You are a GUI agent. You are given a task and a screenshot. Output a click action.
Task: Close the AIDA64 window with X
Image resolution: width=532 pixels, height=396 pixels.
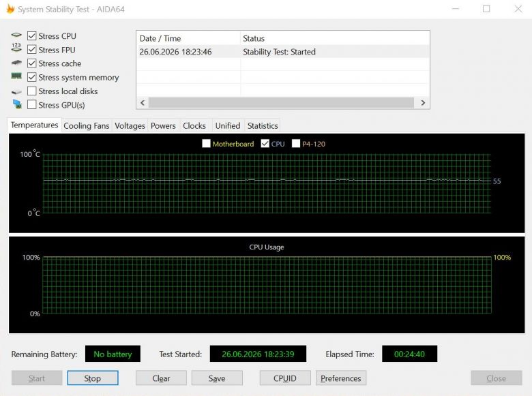518,9
